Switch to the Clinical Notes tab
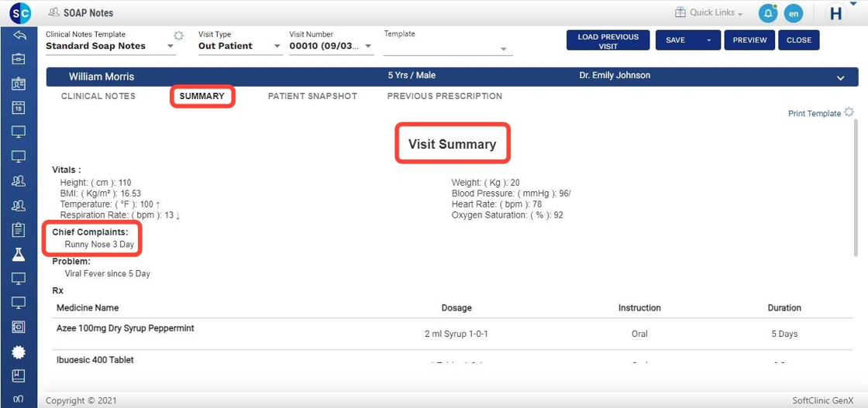 (98, 96)
